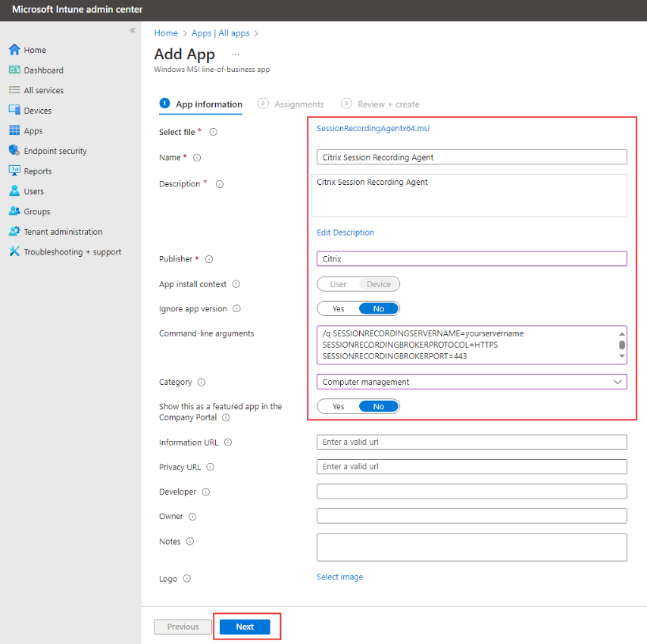This screenshot has height=644, width=647.
Task: Open Apps grid icon in sidebar
Action: 14,130
